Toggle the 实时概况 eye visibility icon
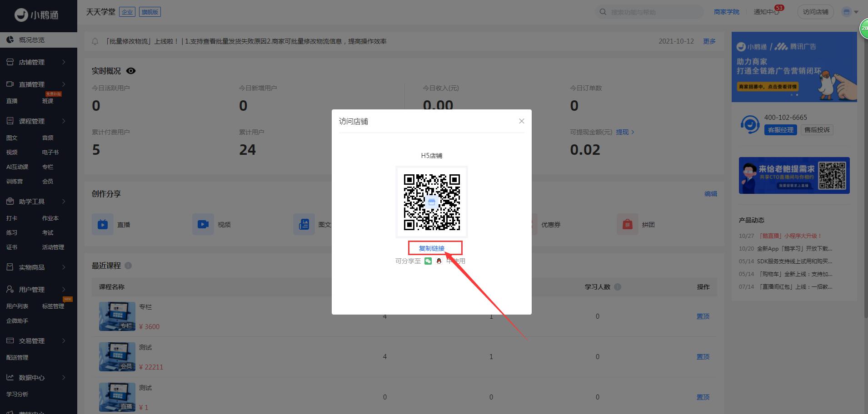Viewport: 868px width, 414px height. pos(131,71)
